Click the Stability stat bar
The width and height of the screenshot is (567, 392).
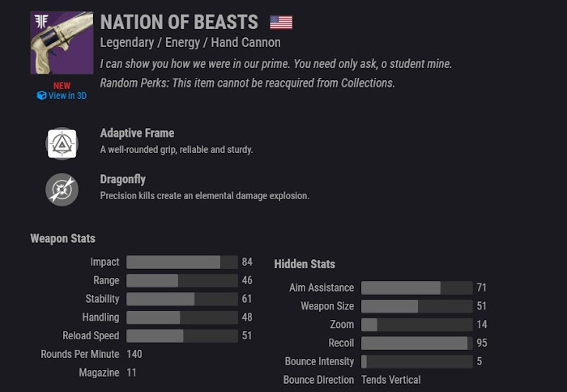[x=182, y=299]
